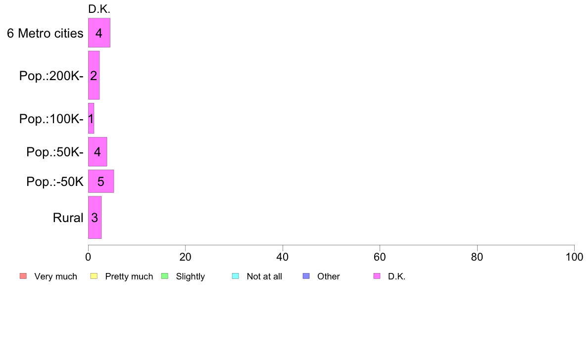The height and width of the screenshot is (364, 588).
Task: Click the cyan Not at all legend swatch
Action: [x=236, y=276]
